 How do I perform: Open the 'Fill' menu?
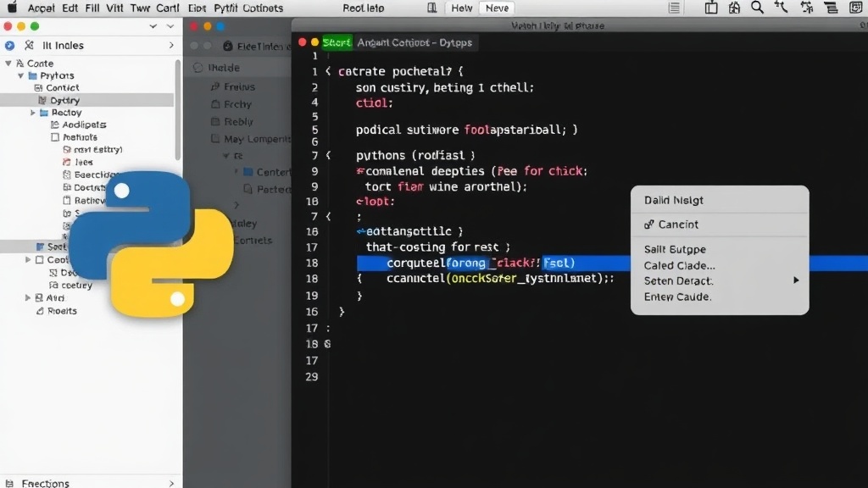pos(92,8)
